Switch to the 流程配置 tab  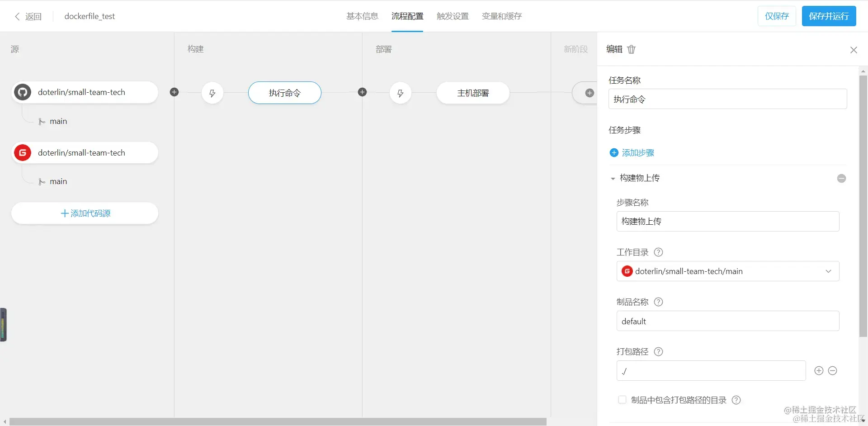[x=407, y=16]
